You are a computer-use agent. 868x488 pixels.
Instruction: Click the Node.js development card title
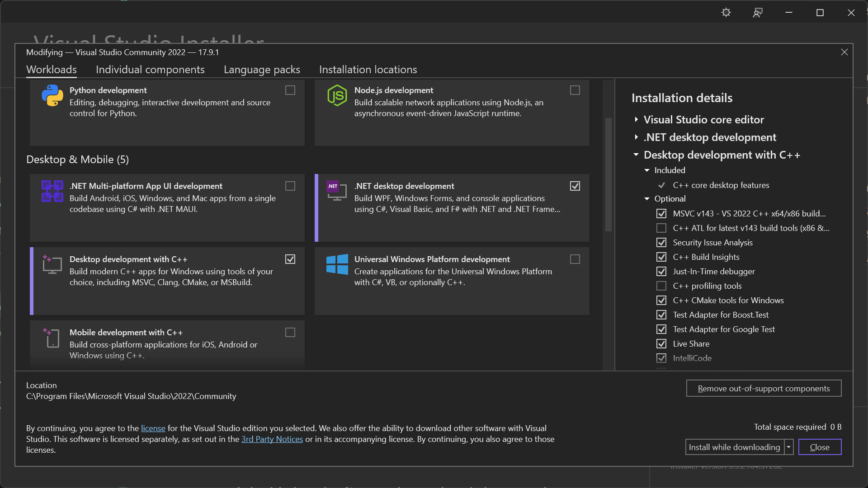[x=394, y=90]
